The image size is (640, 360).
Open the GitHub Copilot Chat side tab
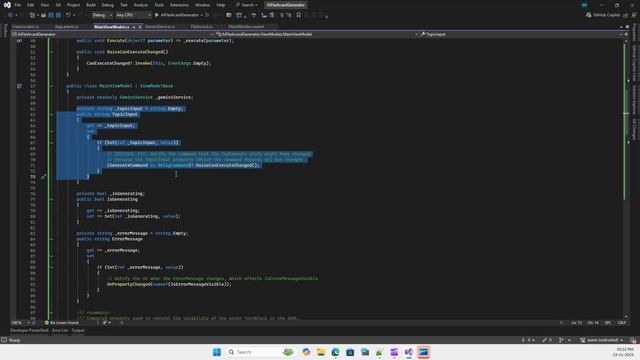(634, 63)
